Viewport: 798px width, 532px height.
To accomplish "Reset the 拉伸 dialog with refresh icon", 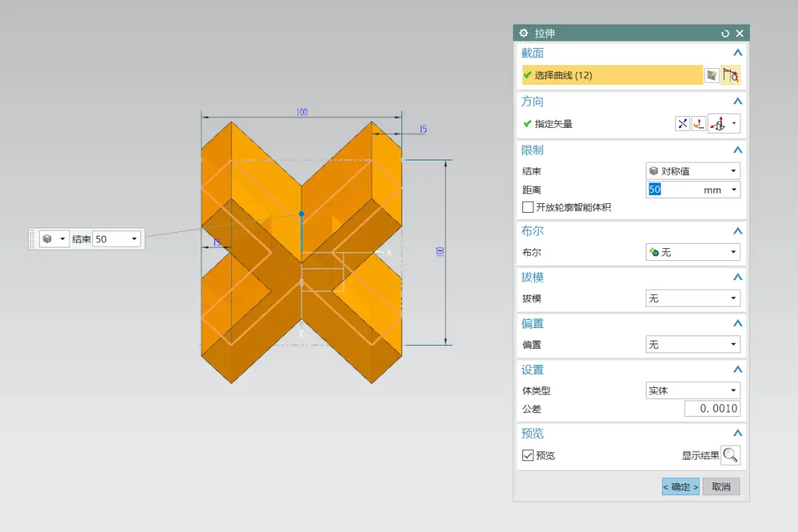I will (726, 33).
